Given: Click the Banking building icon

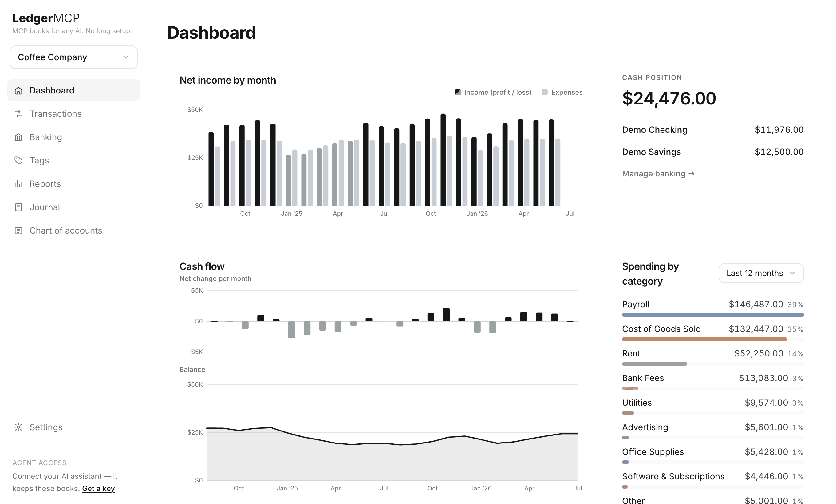Looking at the screenshot, I should 18,137.
